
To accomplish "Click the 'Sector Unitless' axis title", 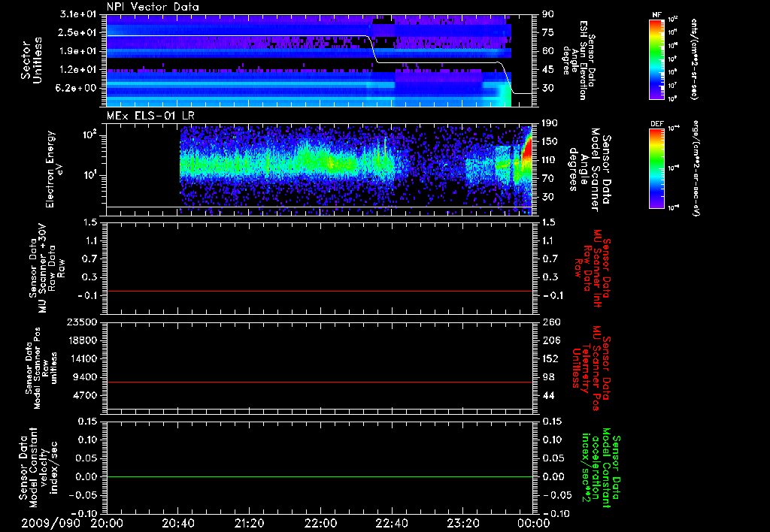I will (x=31, y=60).
